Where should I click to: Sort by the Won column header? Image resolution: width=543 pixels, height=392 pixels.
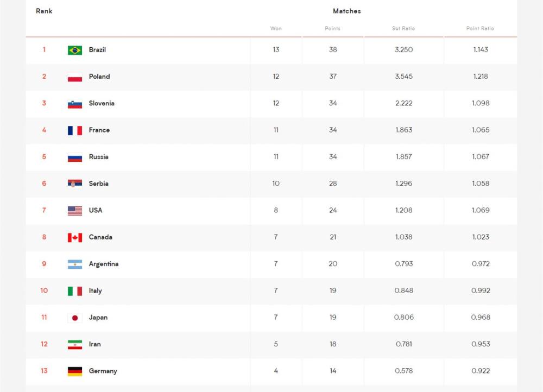[x=276, y=28]
